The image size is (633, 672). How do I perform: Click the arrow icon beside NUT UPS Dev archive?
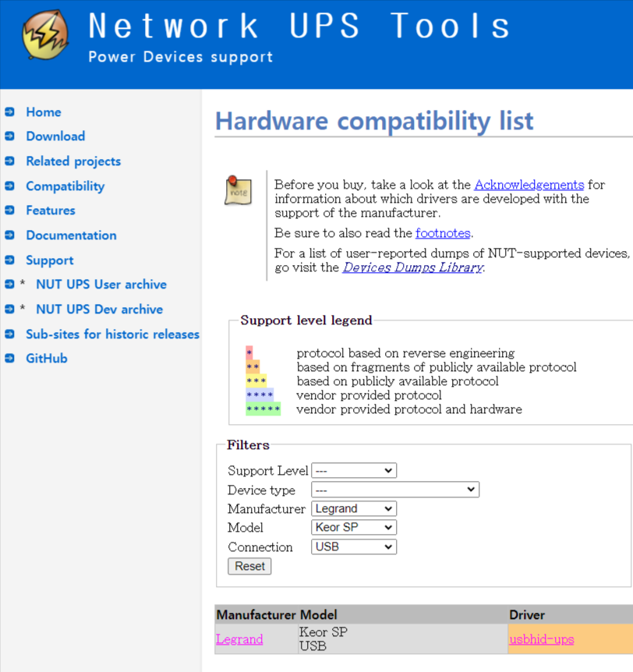click(x=9, y=309)
